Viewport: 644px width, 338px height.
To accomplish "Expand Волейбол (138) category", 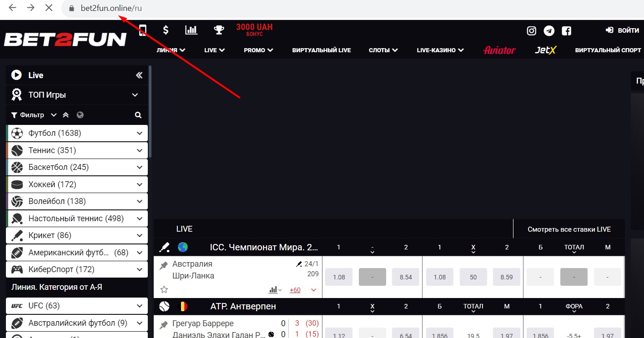I will click(x=77, y=201).
